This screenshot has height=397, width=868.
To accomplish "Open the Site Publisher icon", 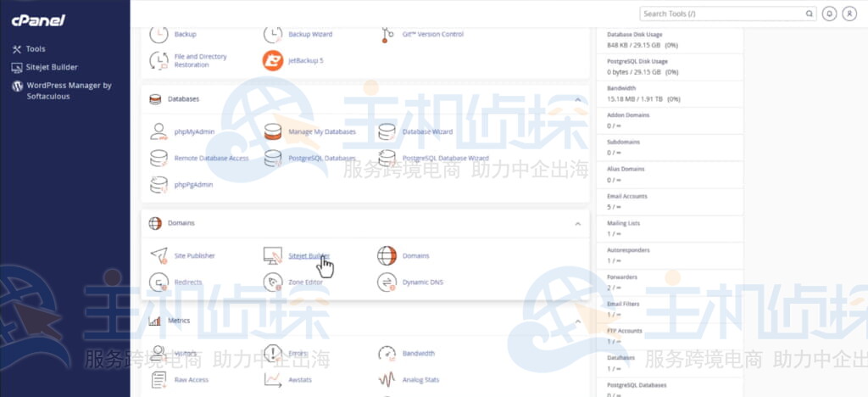I will tap(159, 256).
